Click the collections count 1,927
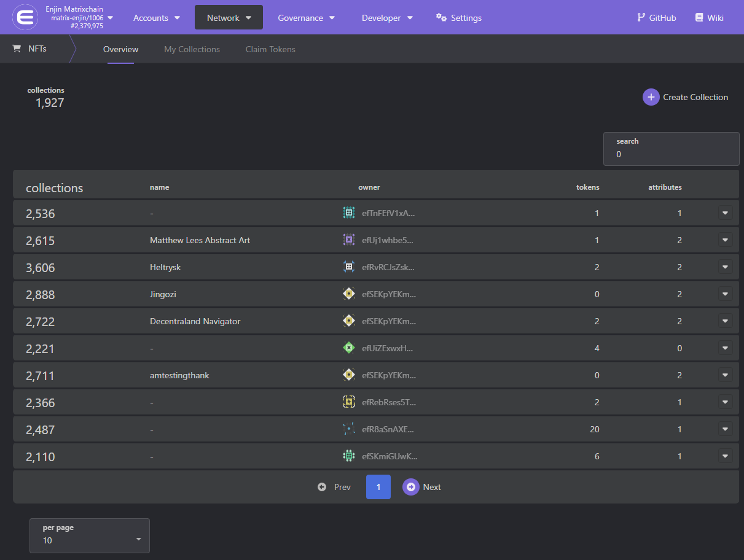Screen dimensions: 744x560 (50, 103)
